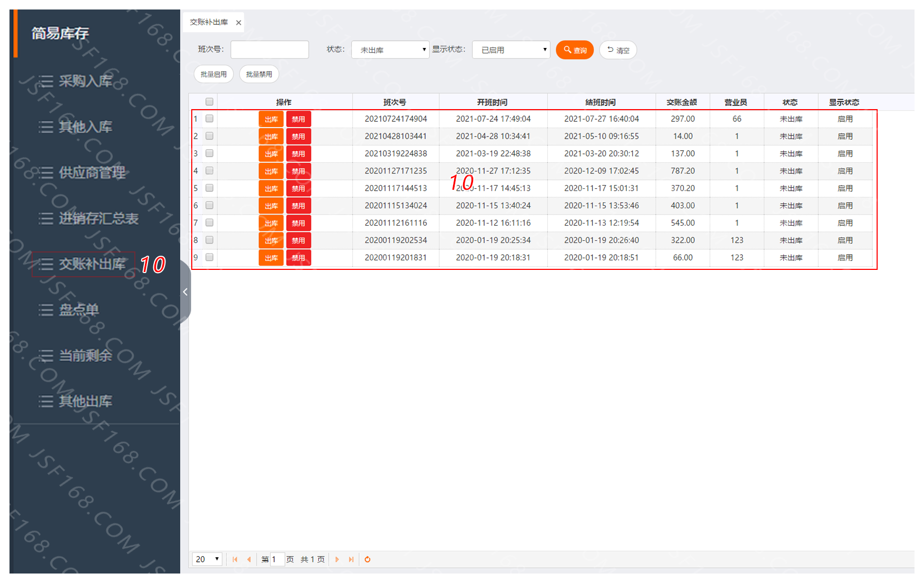Click 禁用 for shift 20210428103441
The image size is (924, 583).
pyautogui.click(x=299, y=137)
